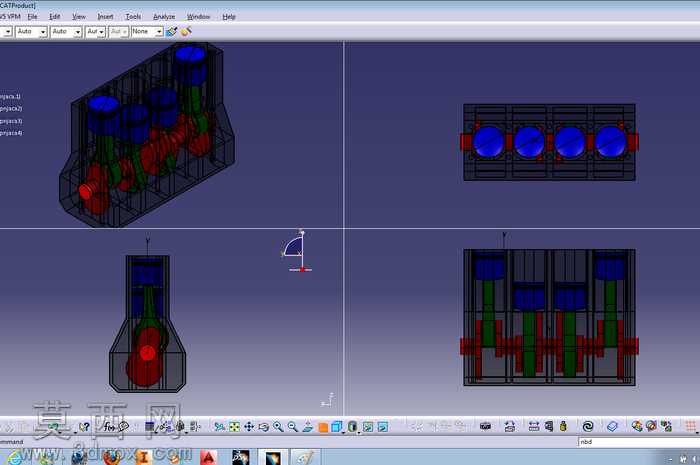Click the yellow brush graphic properties icon
The height and width of the screenshot is (465, 700).
click(186, 32)
